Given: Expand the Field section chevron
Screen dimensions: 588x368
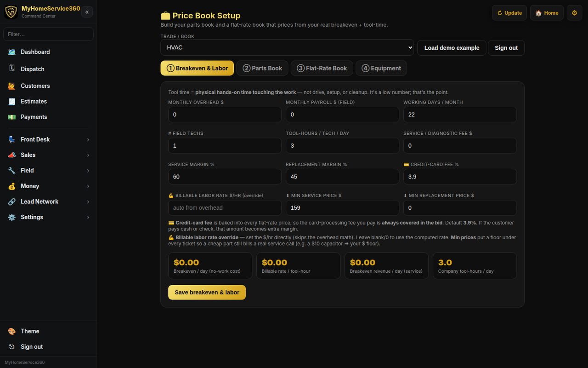Looking at the screenshot, I should tap(88, 171).
